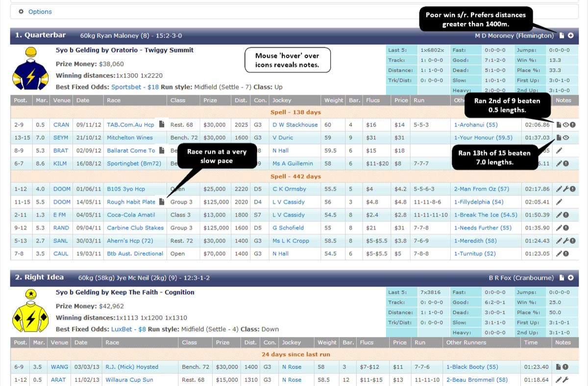
Task: Click the document icon beside Rough Habit Plate
Action: click(162, 202)
